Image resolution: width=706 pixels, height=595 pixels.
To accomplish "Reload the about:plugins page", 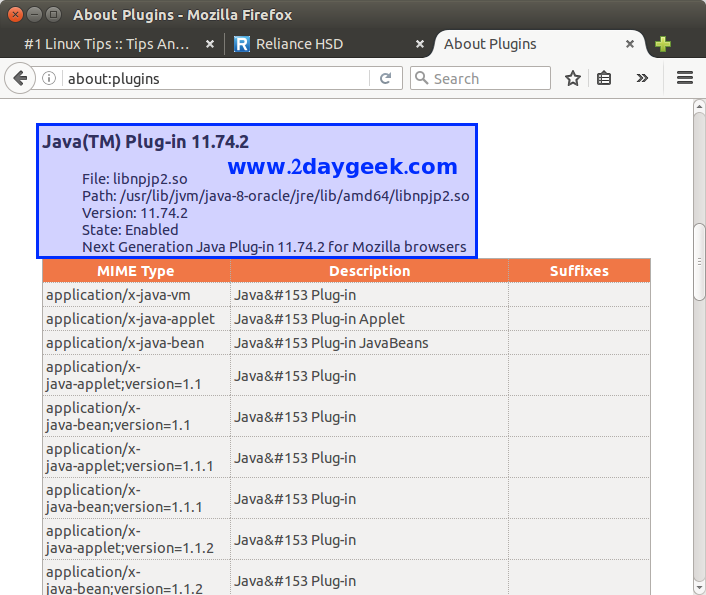I will (385, 78).
